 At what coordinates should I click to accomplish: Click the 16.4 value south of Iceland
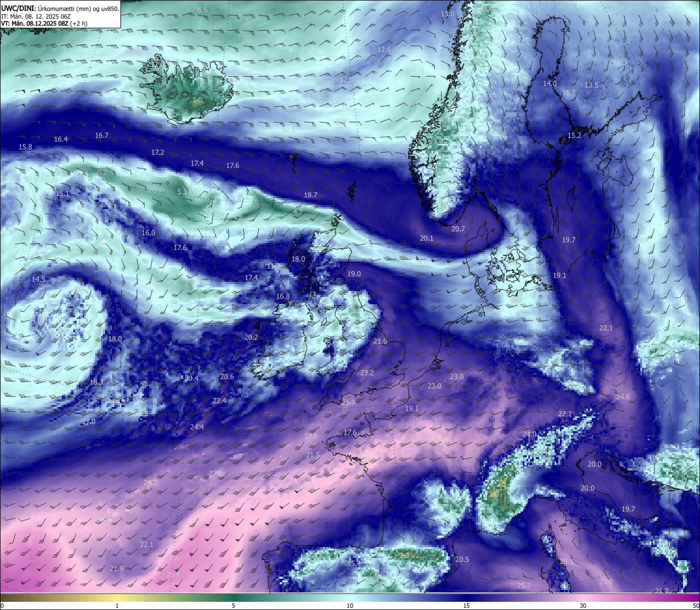(x=61, y=140)
